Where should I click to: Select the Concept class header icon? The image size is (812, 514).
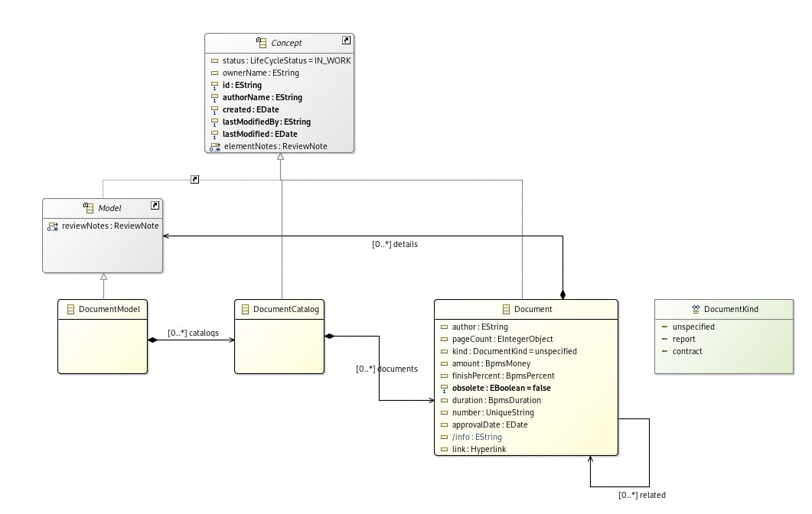(262, 42)
